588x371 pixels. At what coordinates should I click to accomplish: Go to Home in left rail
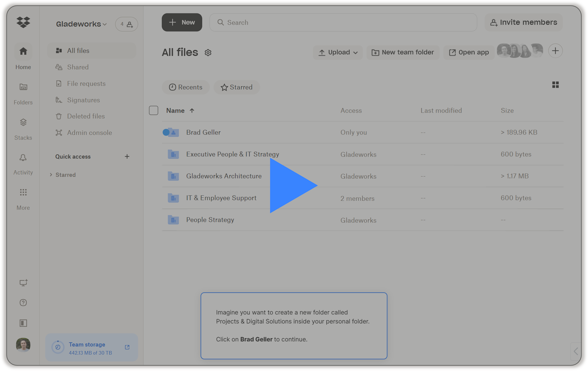click(x=23, y=57)
